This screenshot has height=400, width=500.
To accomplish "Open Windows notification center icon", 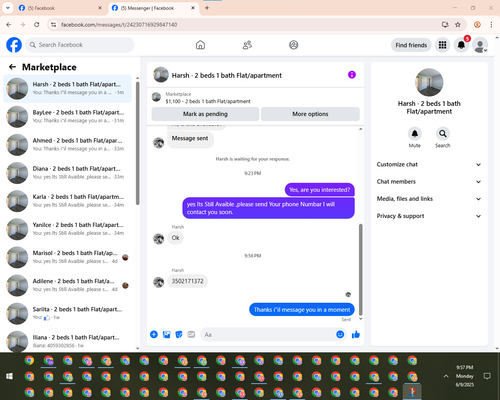I will click(x=487, y=376).
